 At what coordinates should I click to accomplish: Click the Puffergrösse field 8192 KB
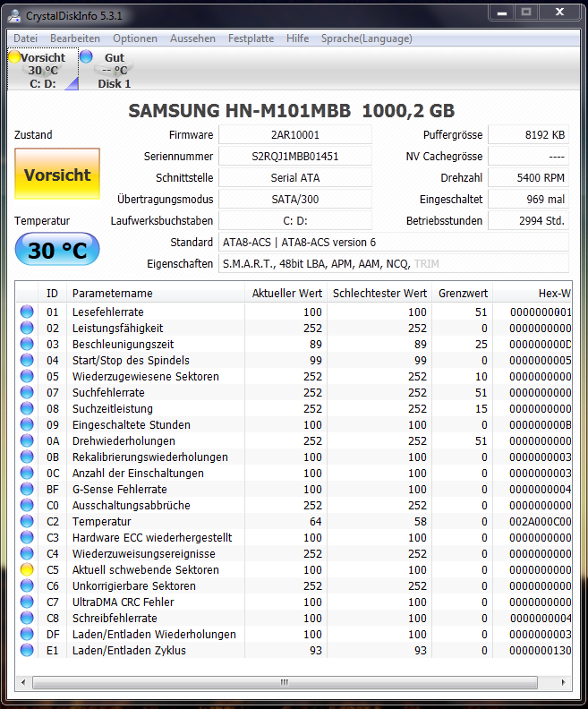point(528,135)
